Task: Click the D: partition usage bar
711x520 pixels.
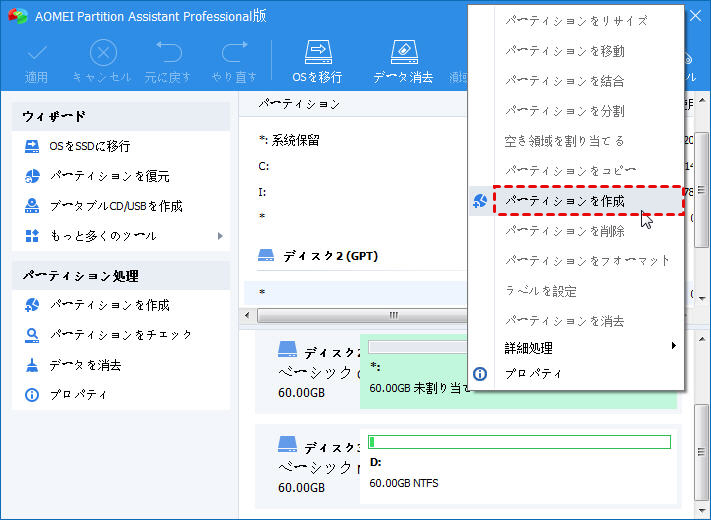Action: pos(520,442)
